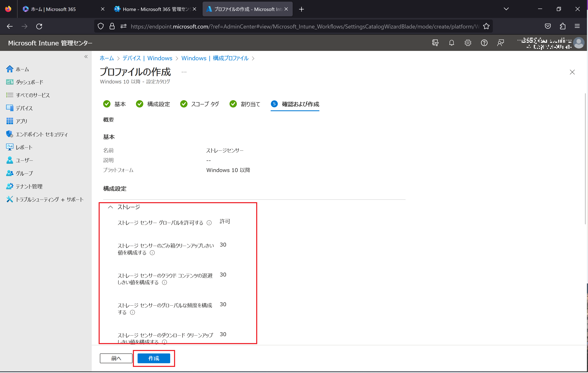Go to the 構成設定 wizard step

pyautogui.click(x=153, y=104)
